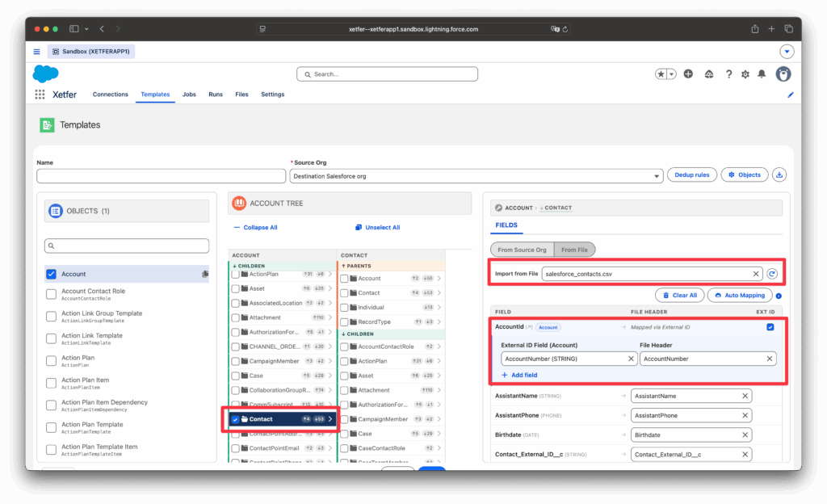
Task: Open the Jobs tab
Action: pyautogui.click(x=189, y=94)
